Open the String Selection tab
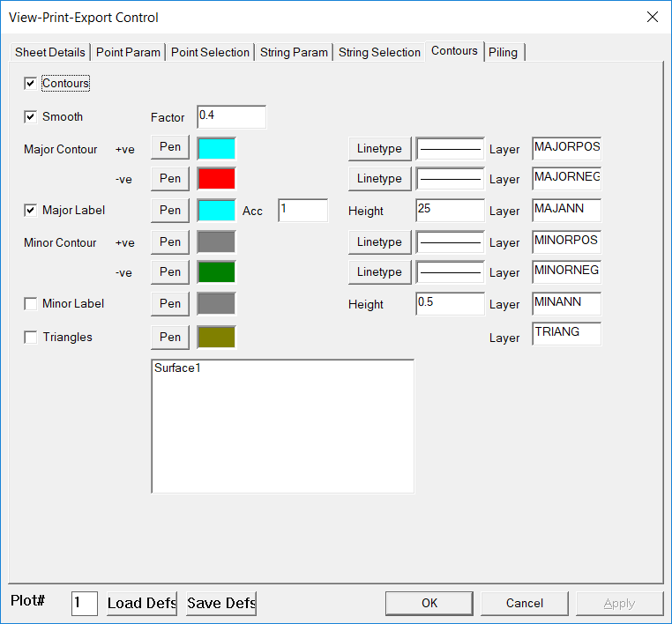Screen dimensions: 672x624 (x=379, y=53)
